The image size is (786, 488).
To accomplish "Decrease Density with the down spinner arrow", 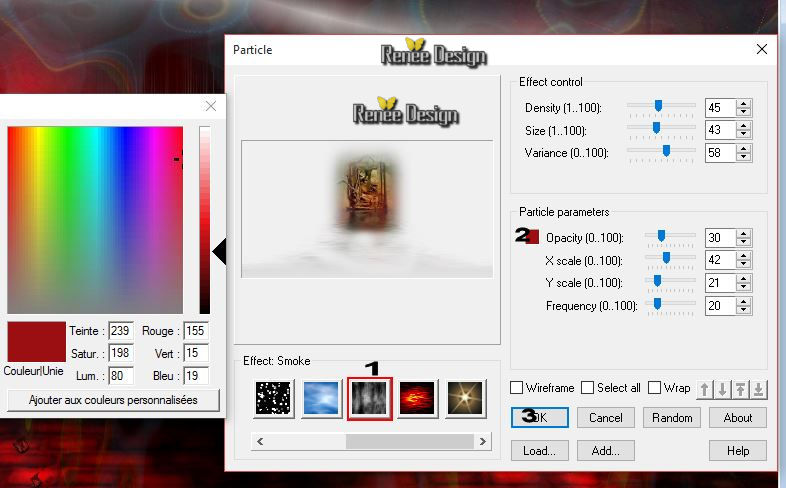I will [744, 112].
